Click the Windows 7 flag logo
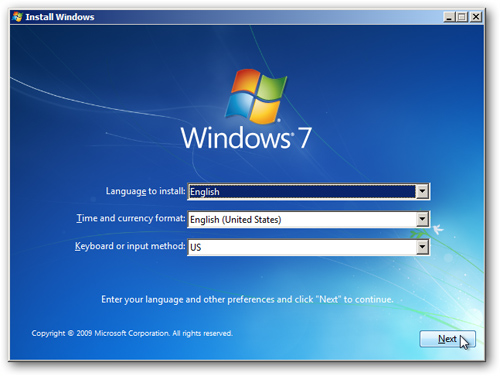This screenshot has width=500, height=376. (256, 96)
